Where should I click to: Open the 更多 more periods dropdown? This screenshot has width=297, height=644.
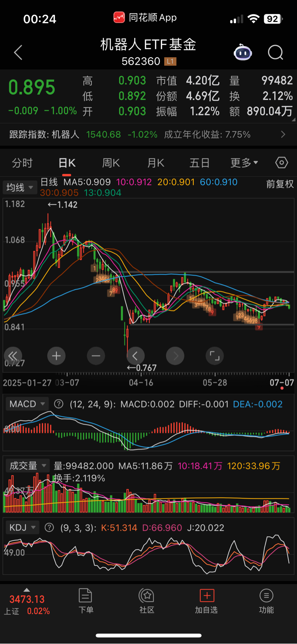pos(244,163)
